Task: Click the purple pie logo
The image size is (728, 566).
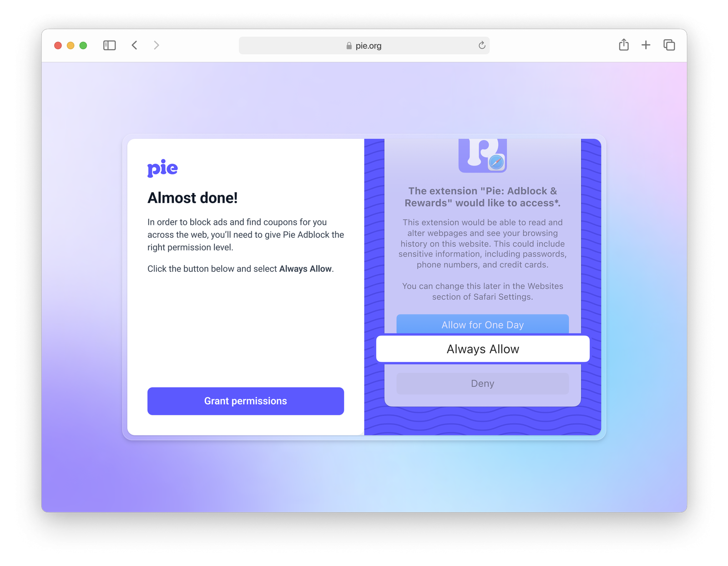Action: pyautogui.click(x=162, y=168)
